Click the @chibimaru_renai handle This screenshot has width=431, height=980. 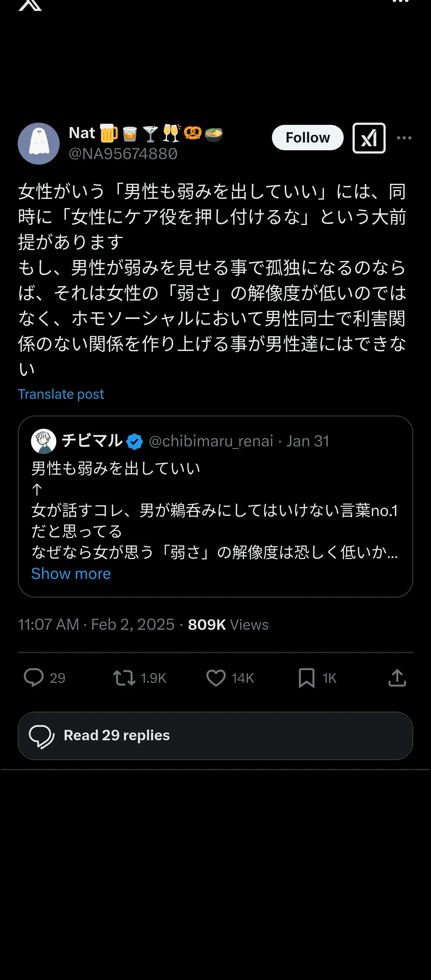(x=211, y=441)
